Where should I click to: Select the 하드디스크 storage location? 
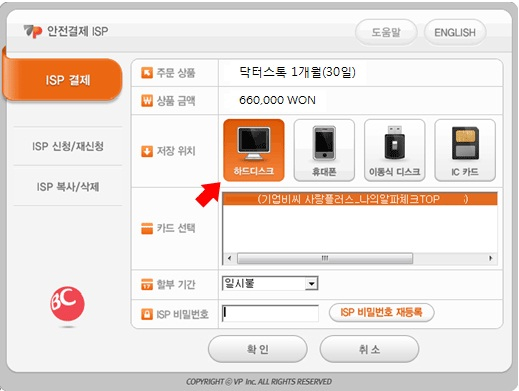tap(254, 150)
